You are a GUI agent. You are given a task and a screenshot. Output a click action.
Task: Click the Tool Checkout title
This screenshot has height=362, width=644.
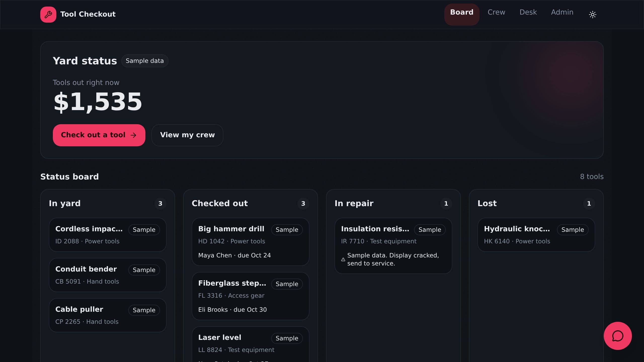88,14
